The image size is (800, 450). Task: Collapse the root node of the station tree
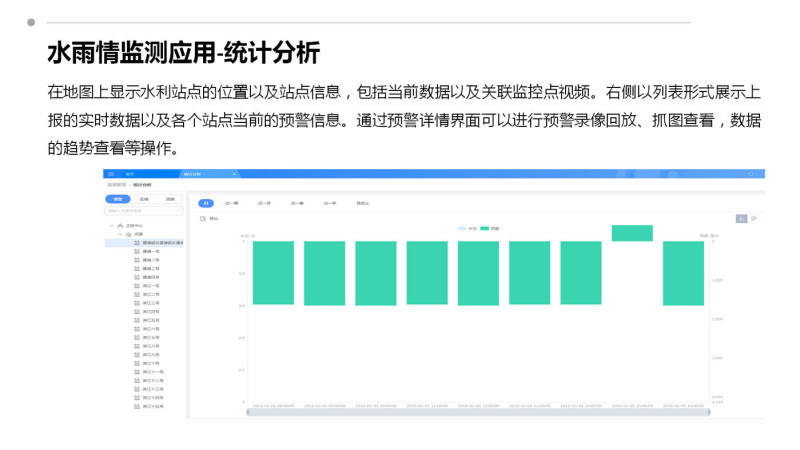point(112,226)
